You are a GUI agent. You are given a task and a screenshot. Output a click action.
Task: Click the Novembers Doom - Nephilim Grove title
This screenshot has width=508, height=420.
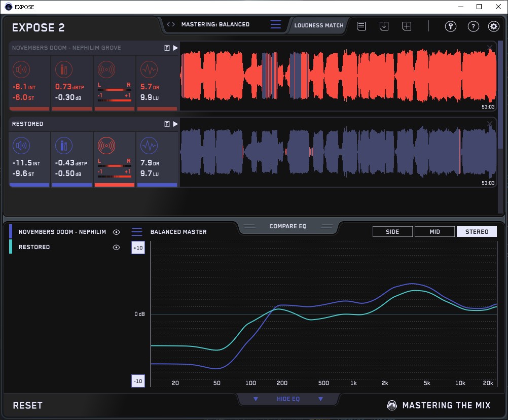click(66, 48)
